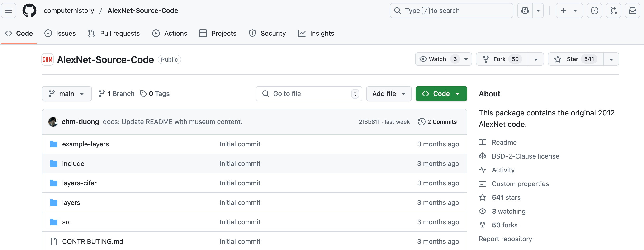Open AlexNet-Source-Code breadcrumb link
This screenshot has height=250, width=644.
click(x=143, y=10)
